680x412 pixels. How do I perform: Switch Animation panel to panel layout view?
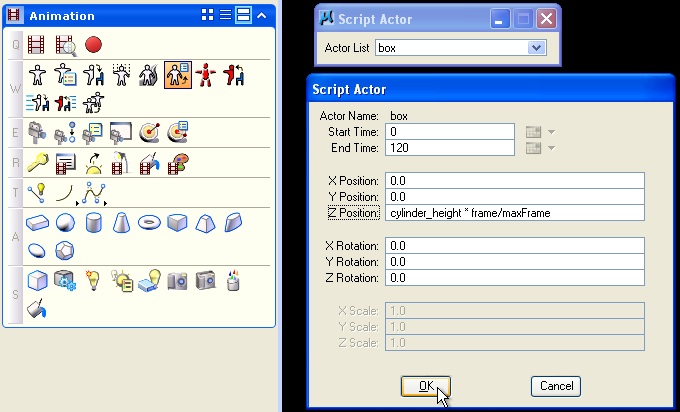point(243,15)
